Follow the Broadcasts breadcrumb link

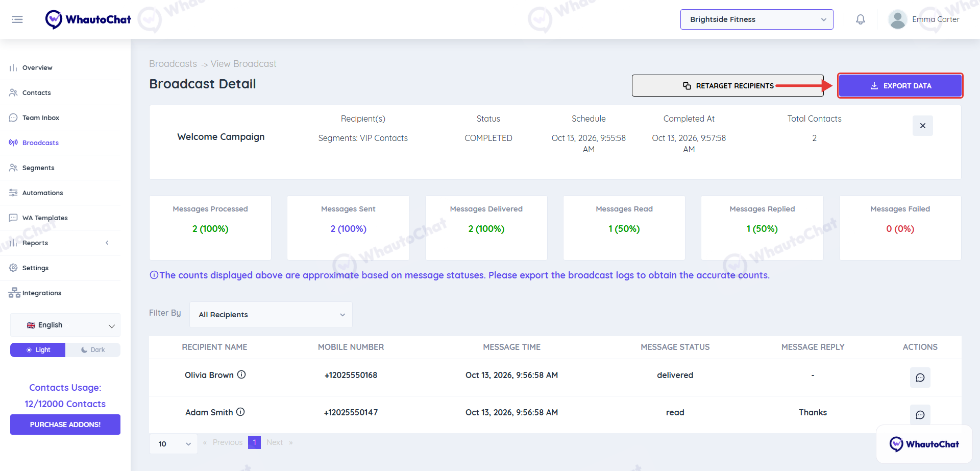pos(173,64)
